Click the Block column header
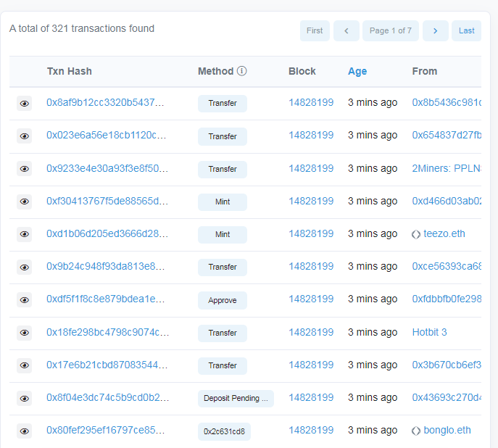Image resolution: width=498 pixels, height=448 pixels. click(302, 71)
